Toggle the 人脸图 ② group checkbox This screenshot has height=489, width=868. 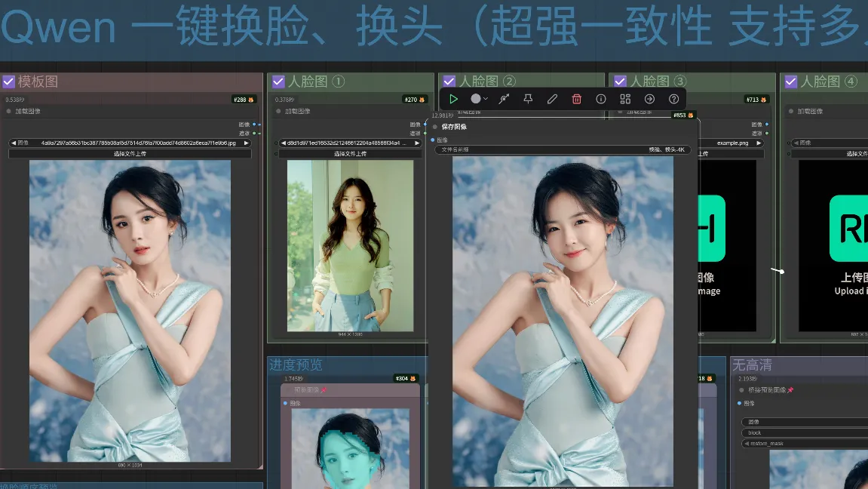[x=449, y=81]
